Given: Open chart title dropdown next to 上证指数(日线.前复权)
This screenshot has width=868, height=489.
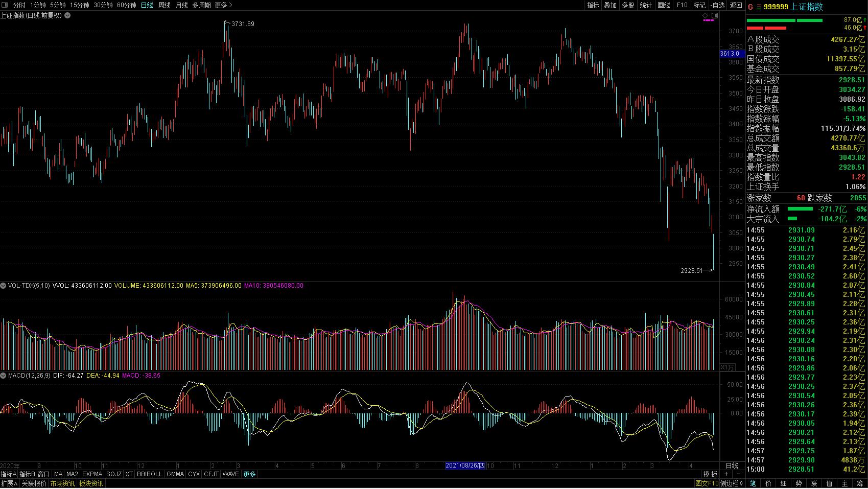Looking at the screenshot, I should click(x=67, y=15).
